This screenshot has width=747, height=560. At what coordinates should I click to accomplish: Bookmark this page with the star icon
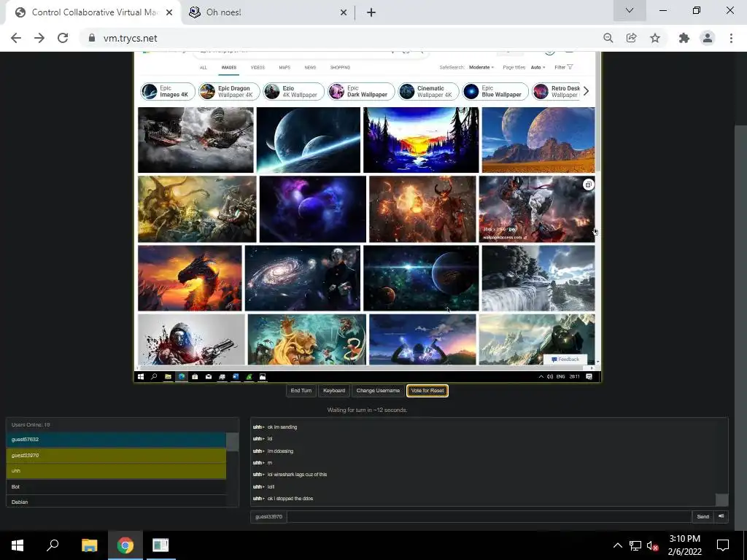655,38
